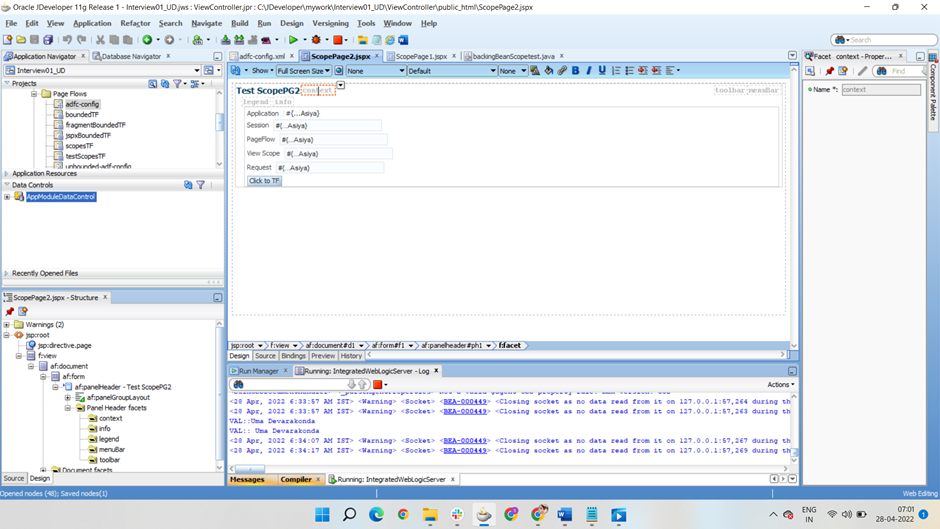Click the Name field in the Property Inspector
This screenshot has width=940, height=529.
(x=881, y=89)
